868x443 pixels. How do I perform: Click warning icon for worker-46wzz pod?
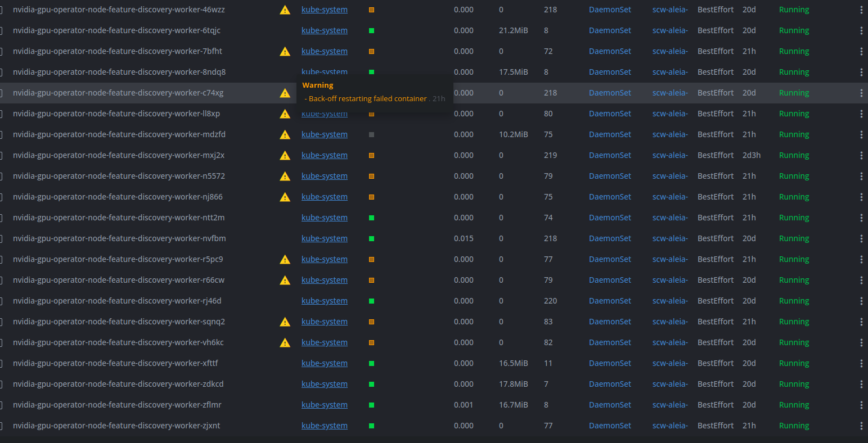click(x=285, y=10)
